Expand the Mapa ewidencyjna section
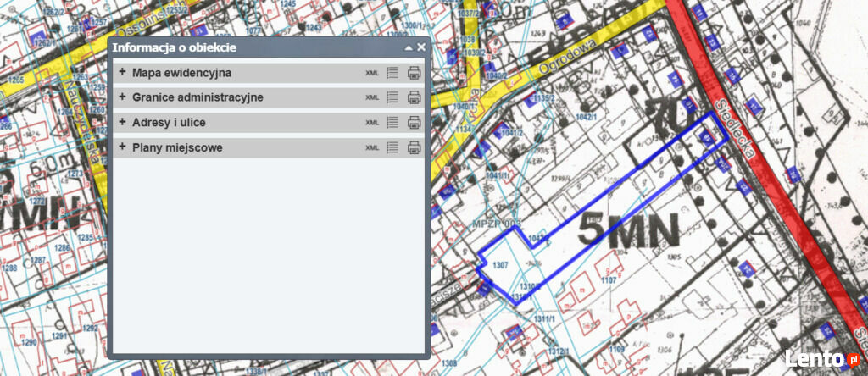This screenshot has width=868, height=376. point(123,73)
